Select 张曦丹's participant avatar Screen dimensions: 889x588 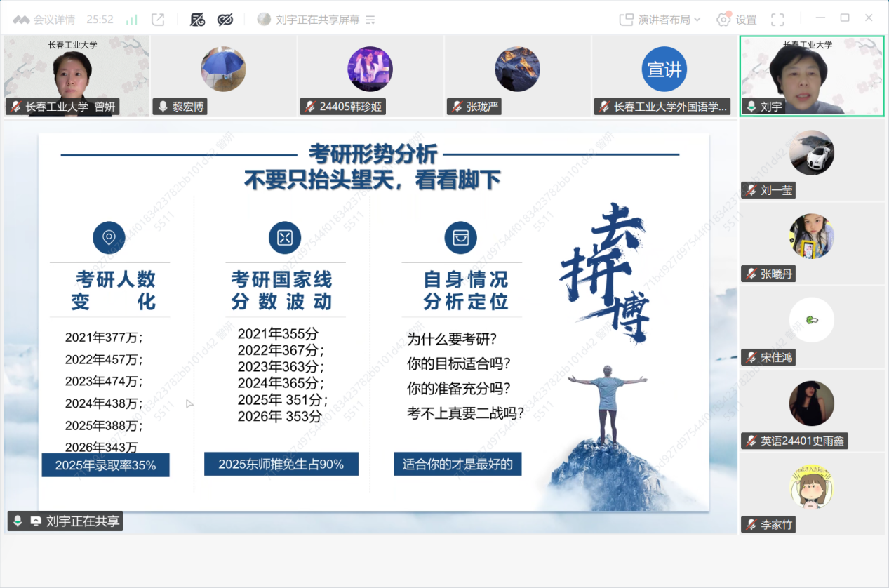pyautogui.click(x=811, y=236)
